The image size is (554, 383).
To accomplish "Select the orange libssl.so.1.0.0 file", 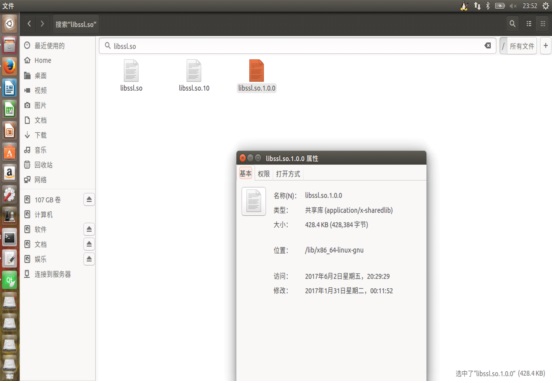I will coord(257,70).
